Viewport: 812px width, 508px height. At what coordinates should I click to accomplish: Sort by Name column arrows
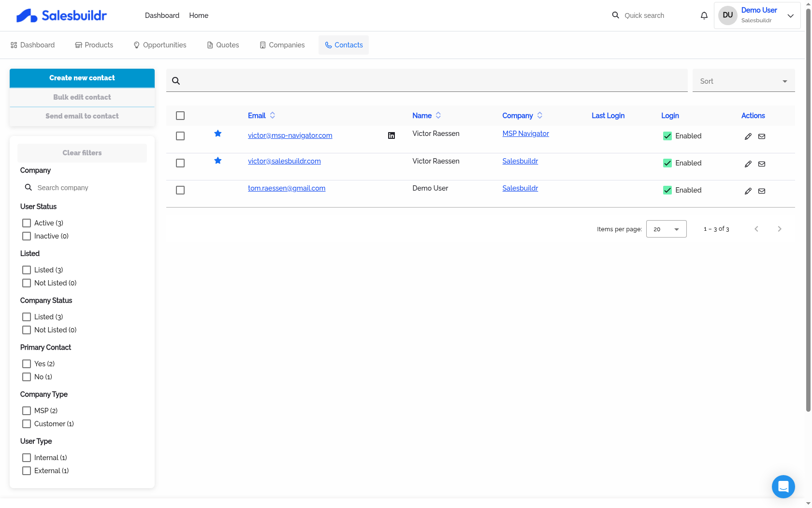(438, 115)
